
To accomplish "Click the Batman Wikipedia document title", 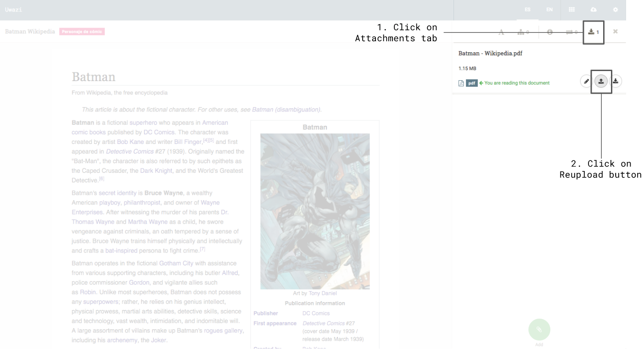I will pyautogui.click(x=30, y=32).
